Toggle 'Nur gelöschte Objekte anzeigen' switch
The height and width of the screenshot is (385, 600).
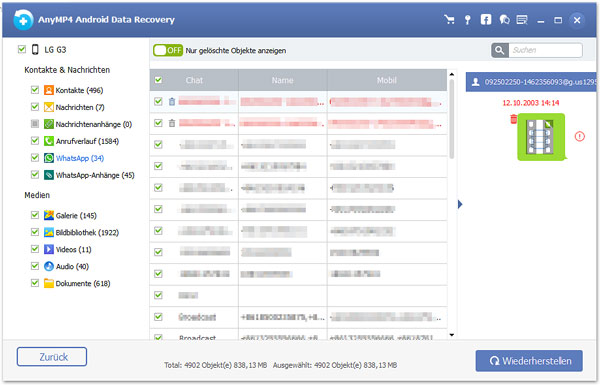click(168, 51)
